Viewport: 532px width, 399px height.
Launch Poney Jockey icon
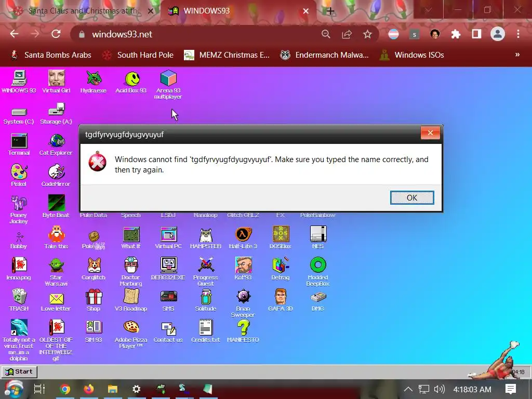click(19, 210)
